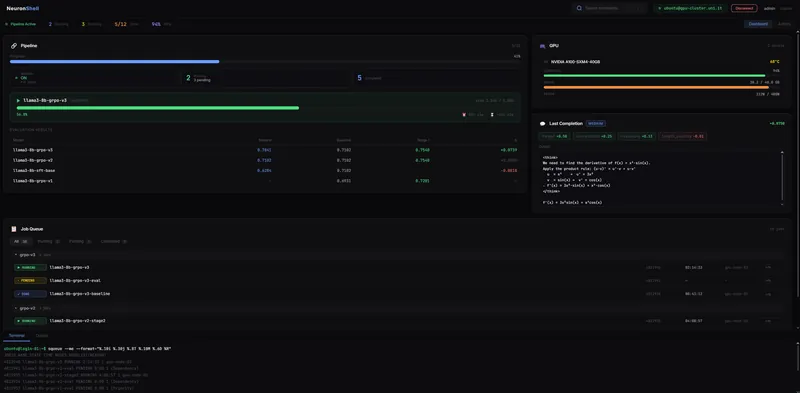Click play icon beside llama3-8b-grpo-v3 run

point(18,101)
